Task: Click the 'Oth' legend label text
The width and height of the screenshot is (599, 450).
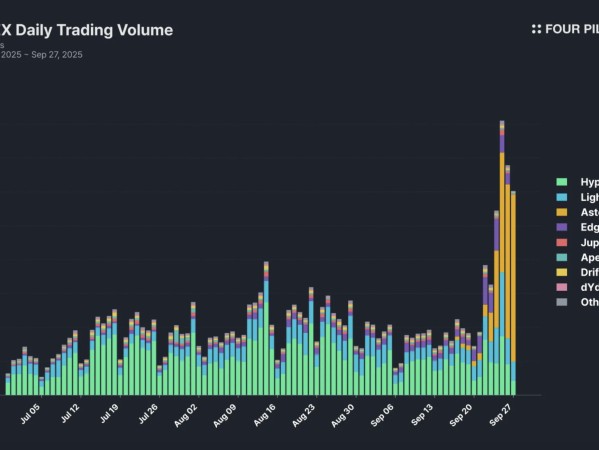Action: click(589, 302)
